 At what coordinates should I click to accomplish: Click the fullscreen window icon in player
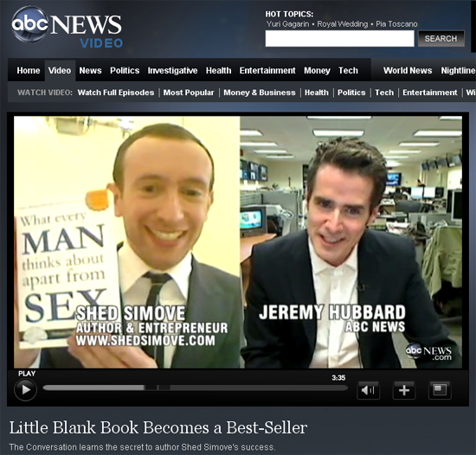tap(440, 390)
